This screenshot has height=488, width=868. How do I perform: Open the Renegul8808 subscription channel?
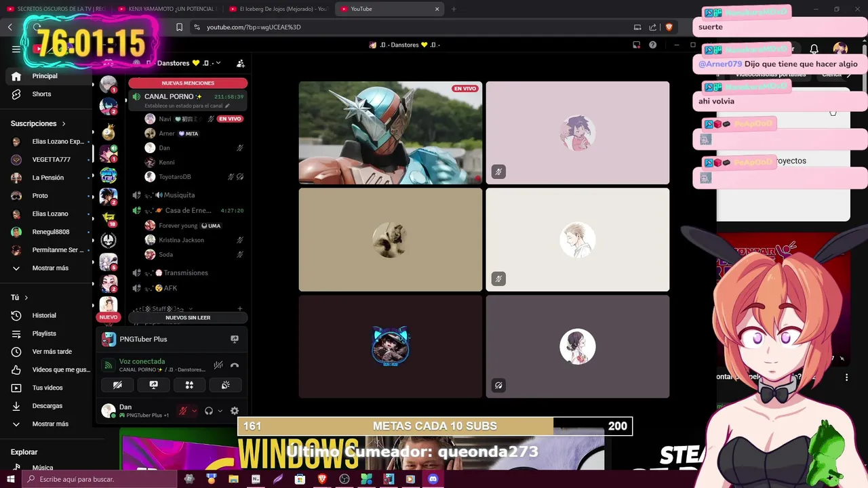click(x=50, y=232)
